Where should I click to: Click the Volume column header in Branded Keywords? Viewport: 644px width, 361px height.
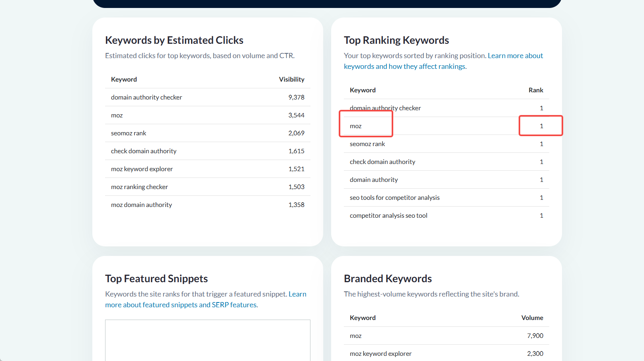coord(532,318)
